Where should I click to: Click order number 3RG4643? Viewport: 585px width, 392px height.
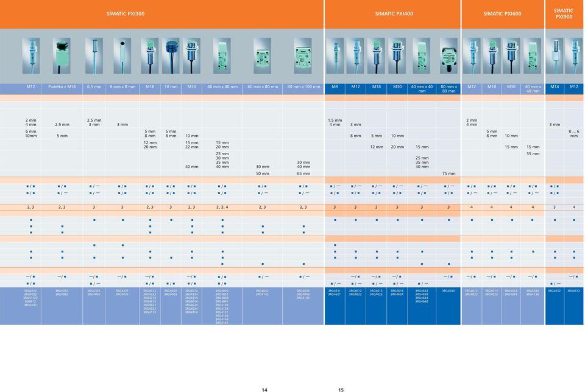448,290
